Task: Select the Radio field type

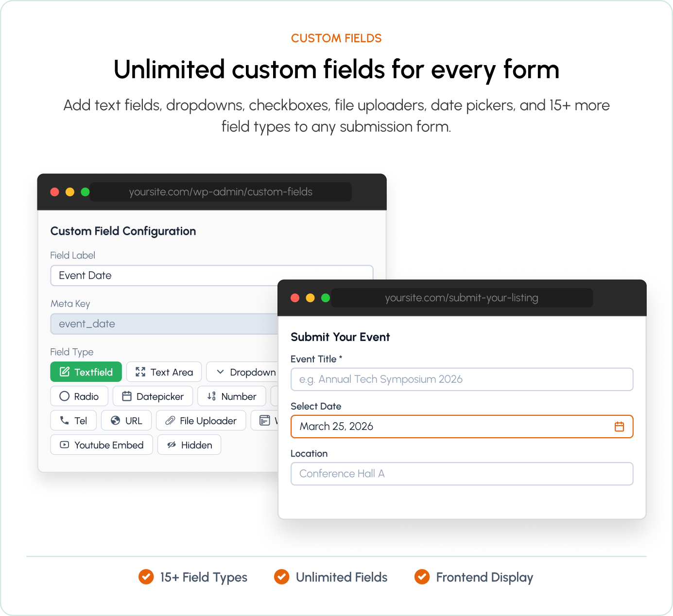Action: pyautogui.click(x=79, y=396)
